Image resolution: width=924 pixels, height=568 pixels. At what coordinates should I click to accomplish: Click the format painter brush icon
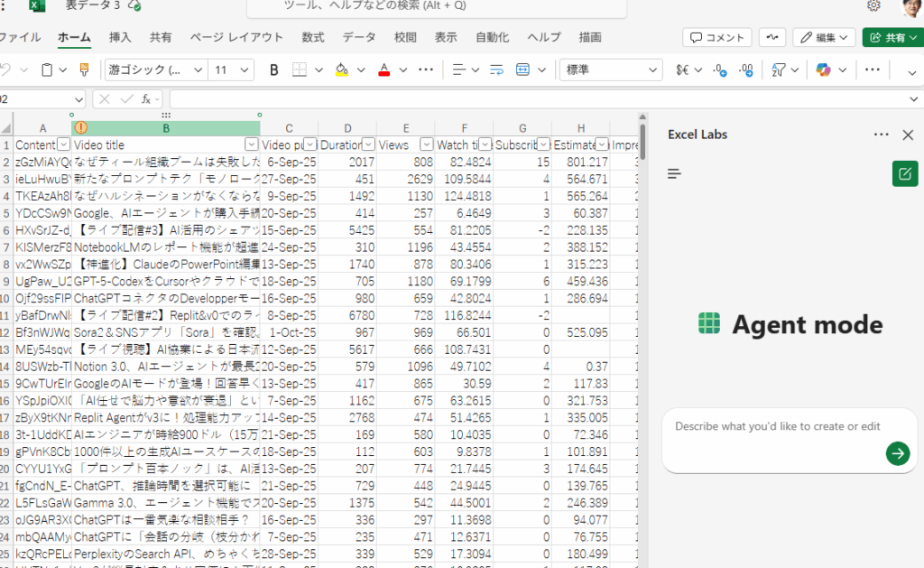click(84, 70)
